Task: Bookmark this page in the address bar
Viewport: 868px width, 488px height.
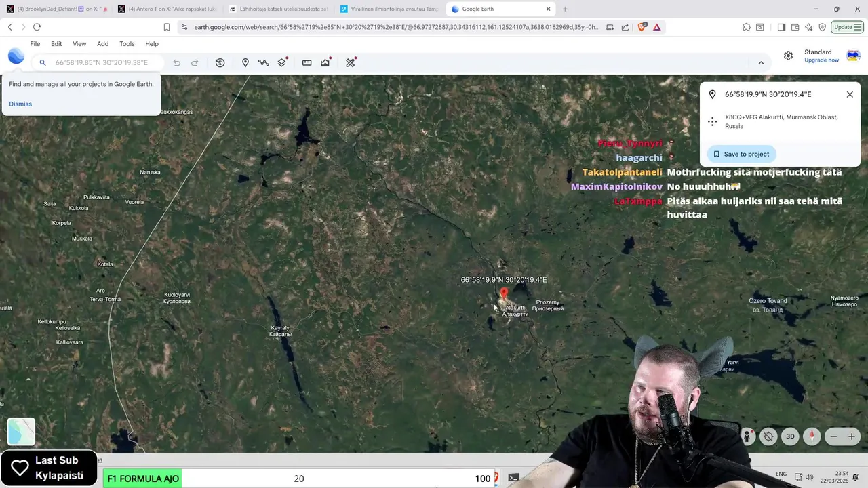Action: (167, 27)
